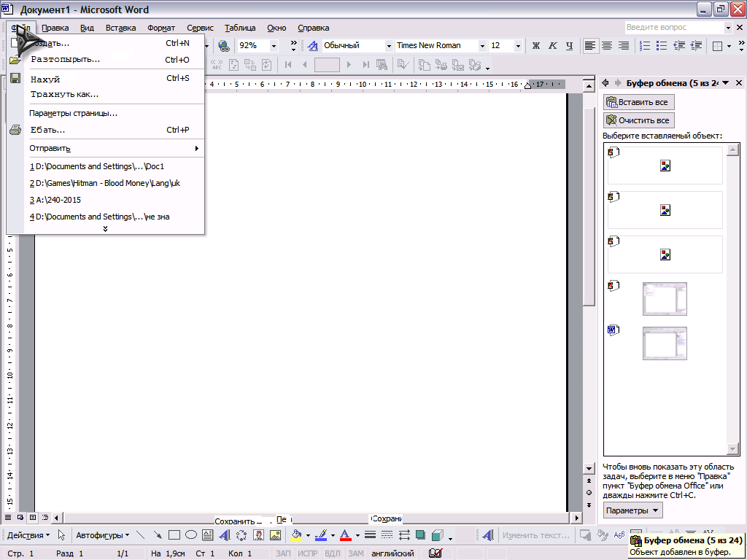Open the Действия drawing menu
The height and width of the screenshot is (560, 747).
click(28, 535)
